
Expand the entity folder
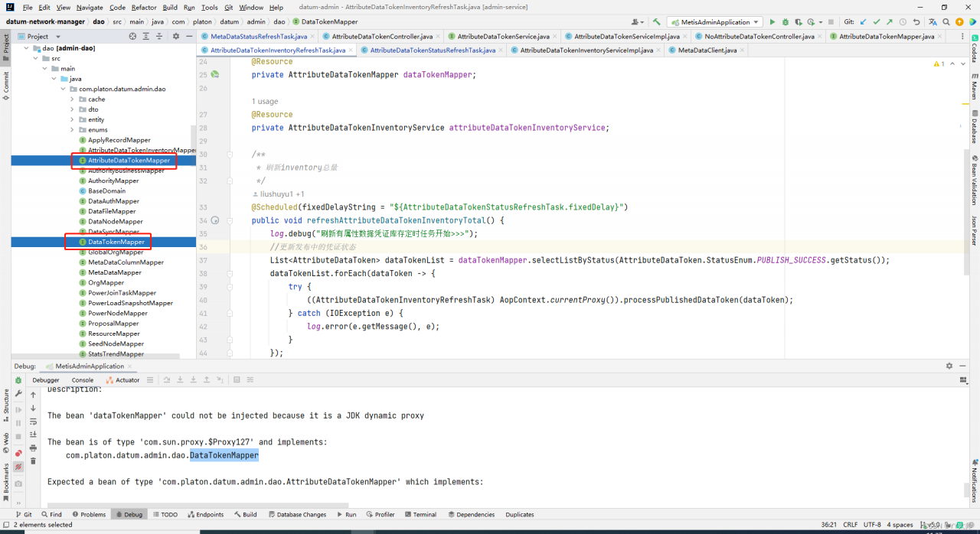click(72, 119)
